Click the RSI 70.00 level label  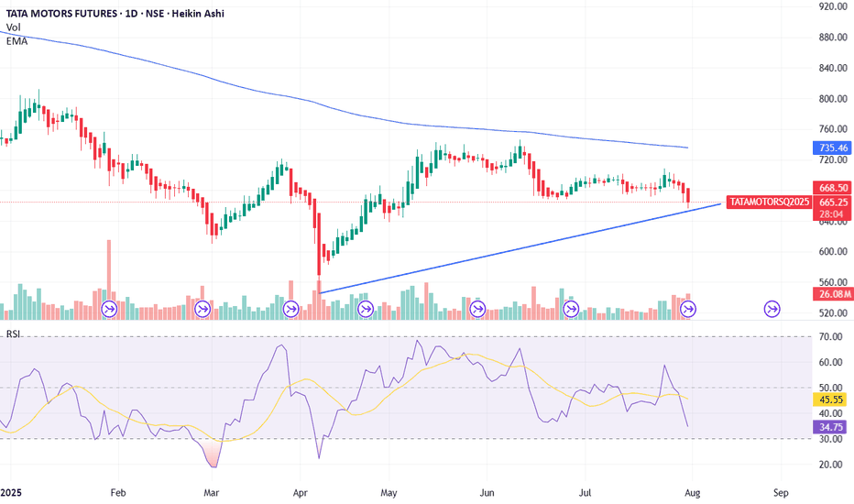click(831, 336)
